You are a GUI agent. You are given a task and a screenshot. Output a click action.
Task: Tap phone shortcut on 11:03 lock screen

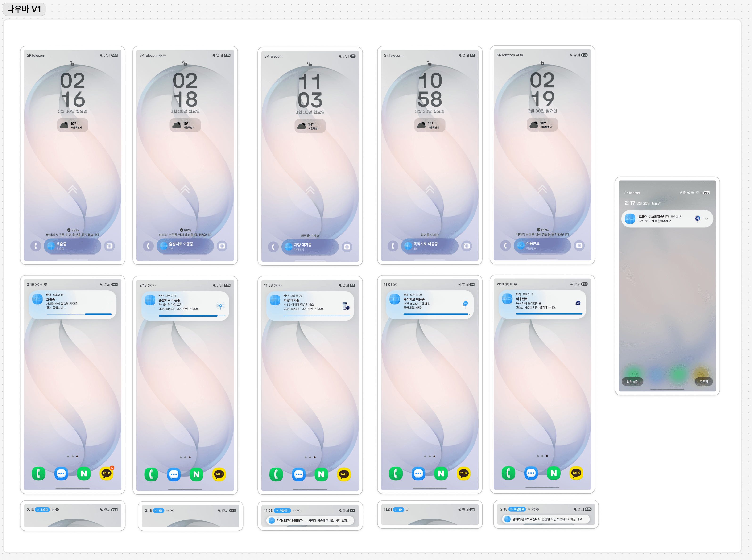(x=273, y=247)
